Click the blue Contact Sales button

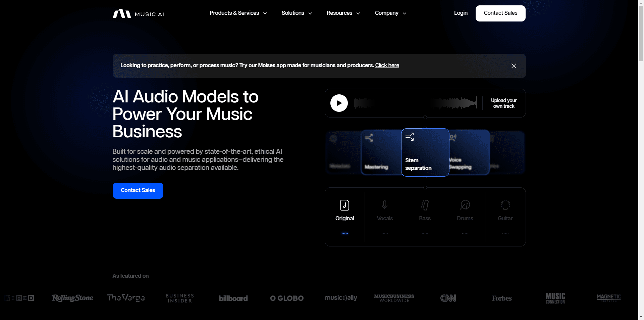tap(138, 191)
